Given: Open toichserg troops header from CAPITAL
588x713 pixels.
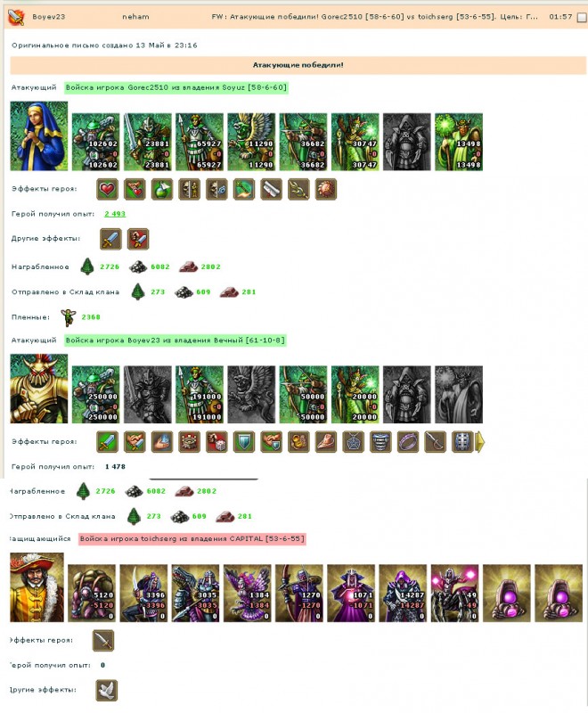Looking at the screenshot, I should tap(192, 539).
